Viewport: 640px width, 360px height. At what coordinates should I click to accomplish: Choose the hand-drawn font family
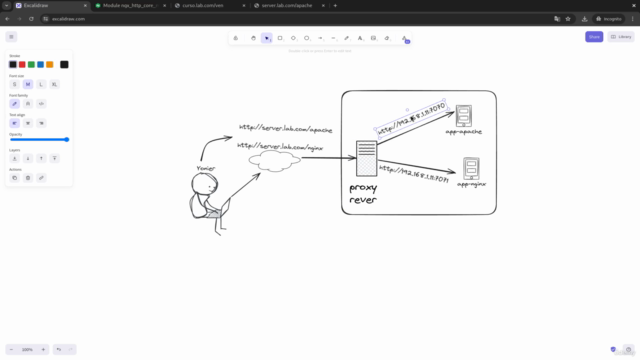click(x=15, y=104)
